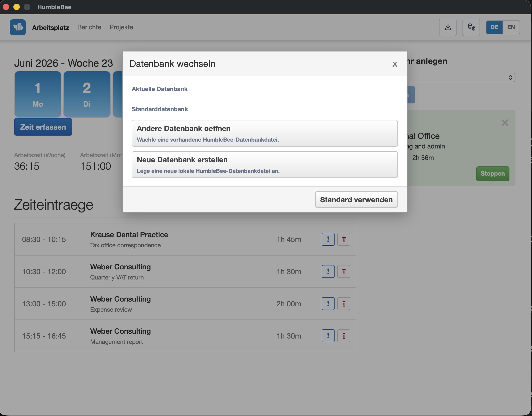Image resolution: width=532 pixels, height=416 pixels.
Task: Click the Zeit erfassen button
Action: tap(43, 127)
